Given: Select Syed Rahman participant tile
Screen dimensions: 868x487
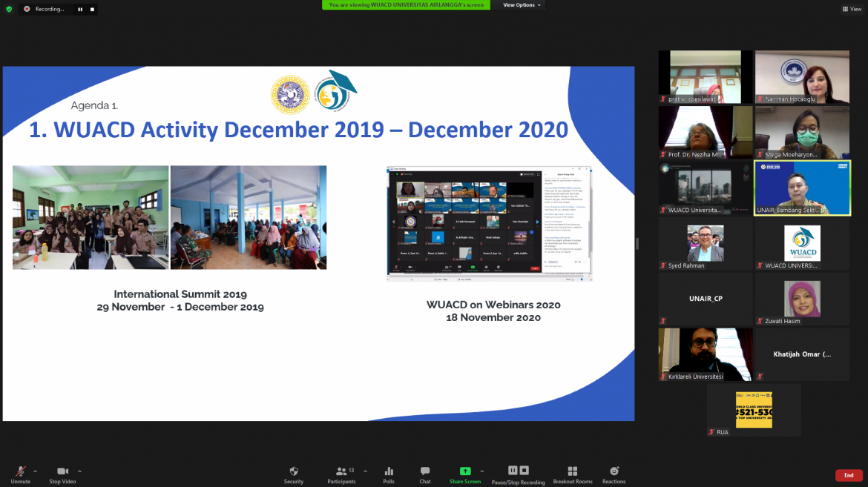Looking at the screenshot, I should point(706,243).
